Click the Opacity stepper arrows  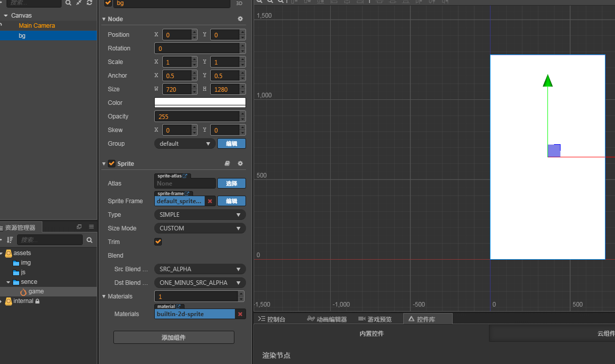242,116
